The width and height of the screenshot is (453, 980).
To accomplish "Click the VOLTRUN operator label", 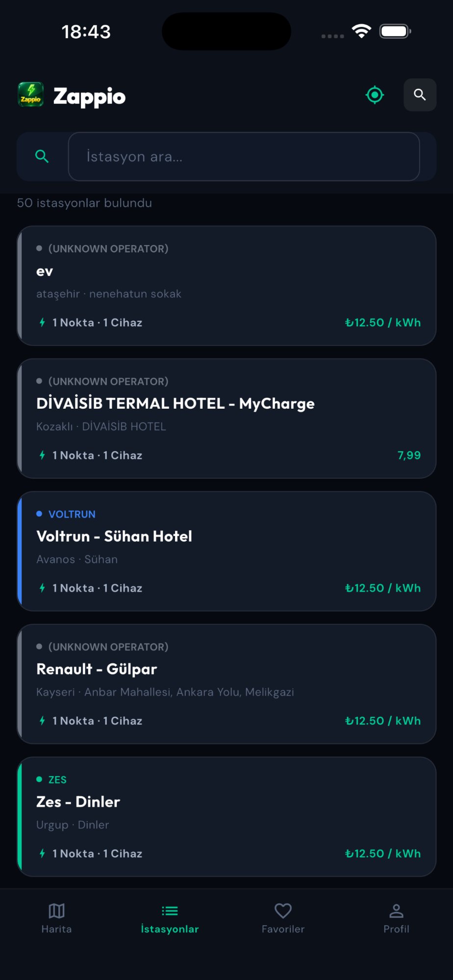I will 72,514.
